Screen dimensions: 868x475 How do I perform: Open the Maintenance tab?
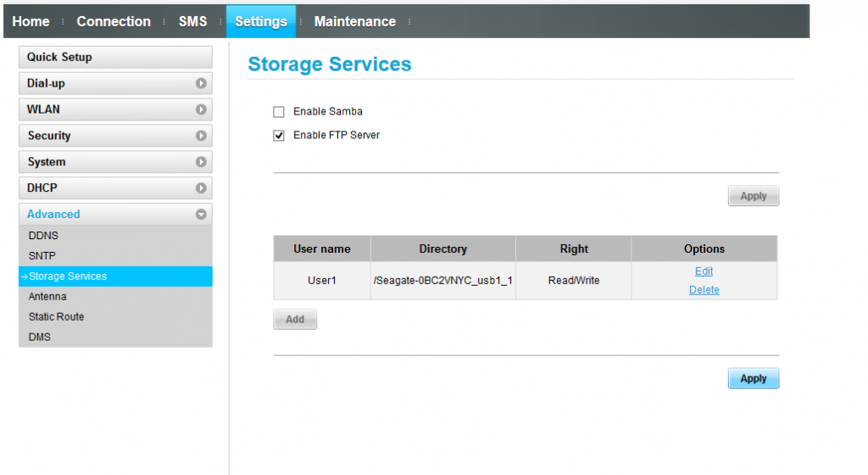tap(354, 21)
